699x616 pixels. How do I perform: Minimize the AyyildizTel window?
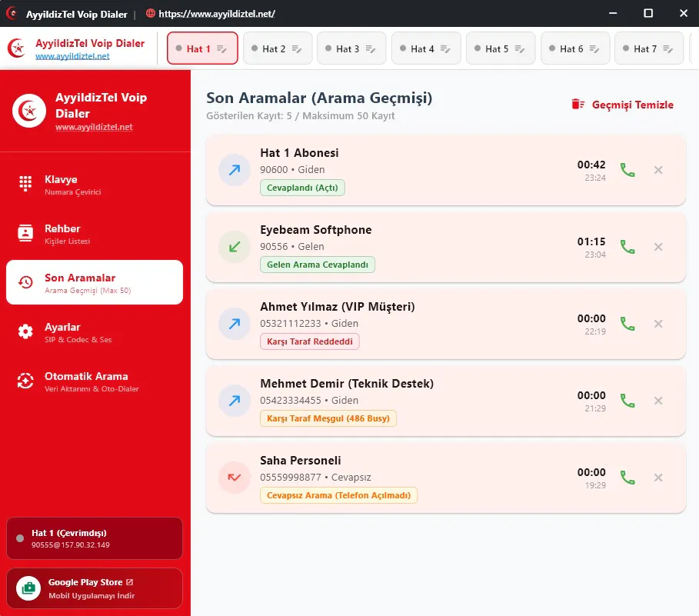613,13
